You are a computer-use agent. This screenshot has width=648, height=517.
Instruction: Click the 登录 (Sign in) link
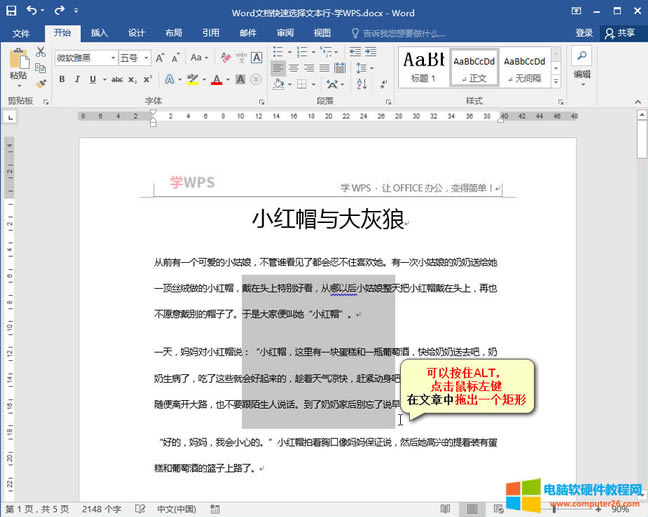point(584,33)
